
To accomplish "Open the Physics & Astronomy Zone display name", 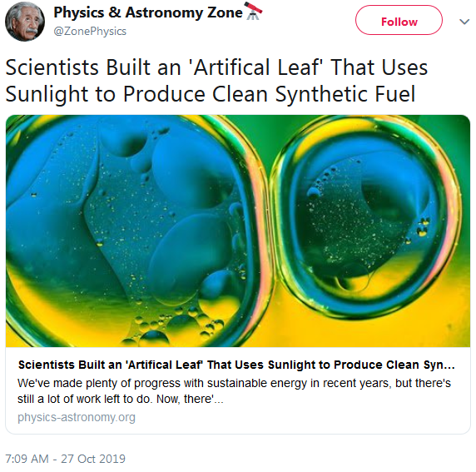I will click(x=148, y=12).
